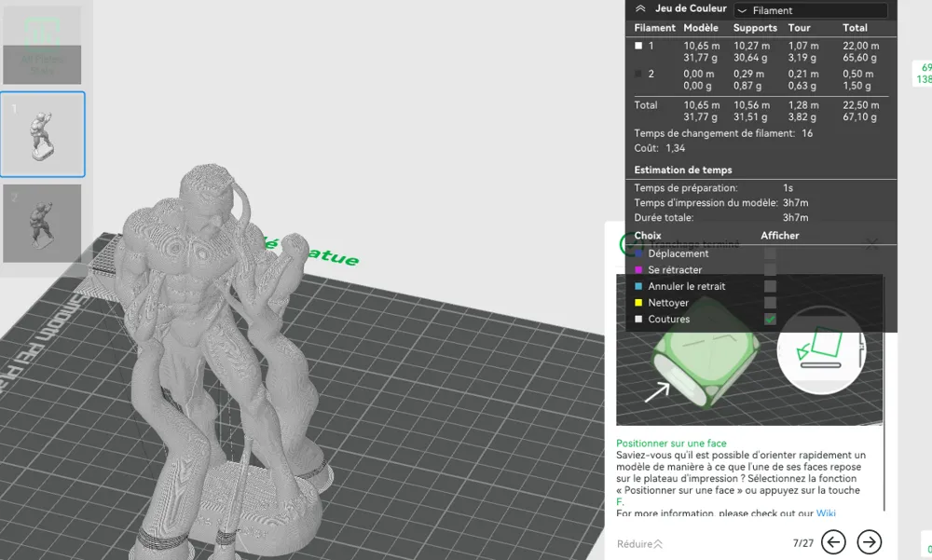Open the Filament view-type dropdown
The height and width of the screenshot is (560, 932).
coord(811,10)
